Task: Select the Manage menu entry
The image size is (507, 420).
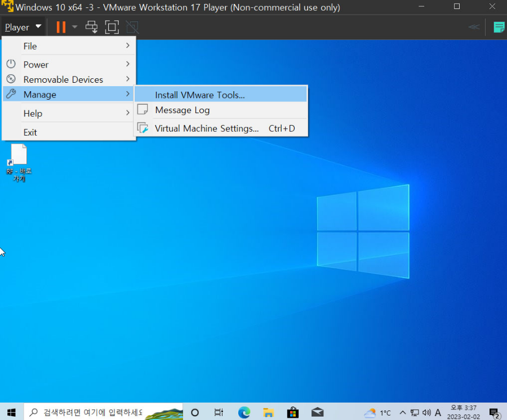Action: 69,95
